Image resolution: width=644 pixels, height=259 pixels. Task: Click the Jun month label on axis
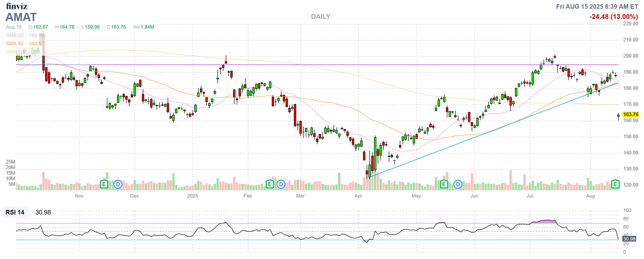pos(474,196)
